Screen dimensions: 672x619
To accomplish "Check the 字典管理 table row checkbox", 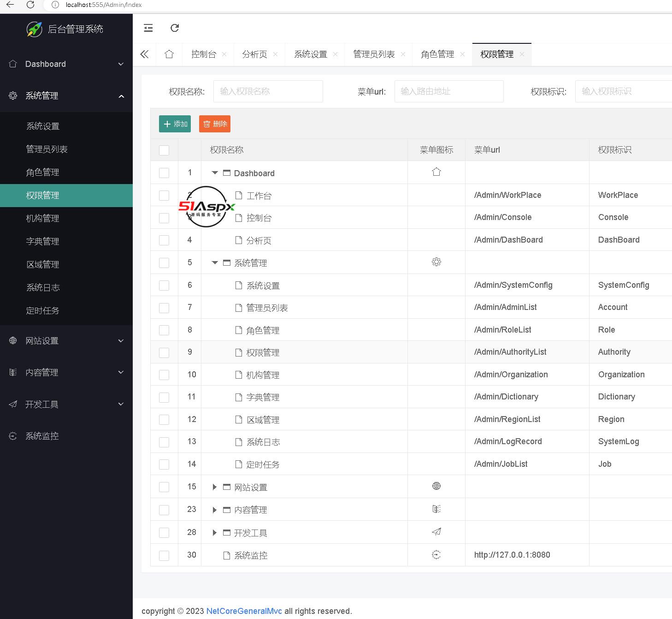I will pyautogui.click(x=164, y=397).
